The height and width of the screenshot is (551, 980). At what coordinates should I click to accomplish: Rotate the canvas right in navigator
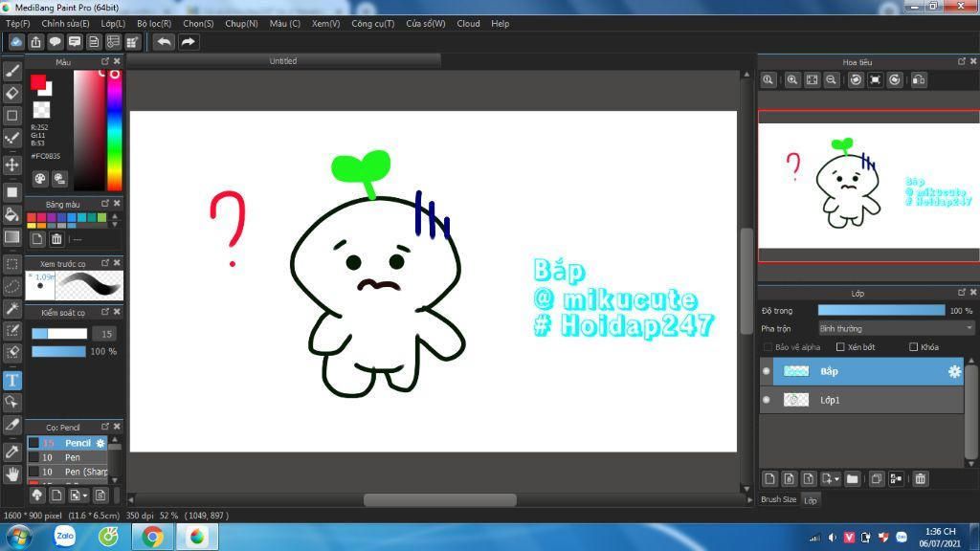[895, 80]
